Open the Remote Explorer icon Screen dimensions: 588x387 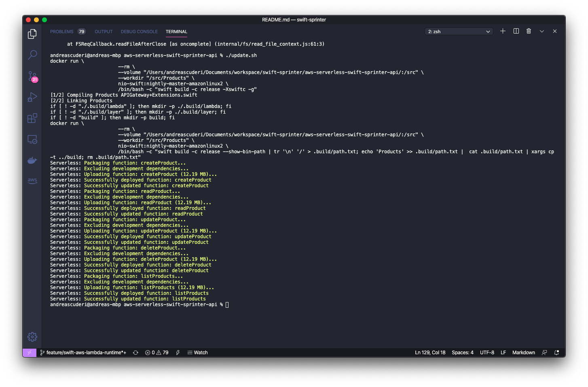point(32,140)
